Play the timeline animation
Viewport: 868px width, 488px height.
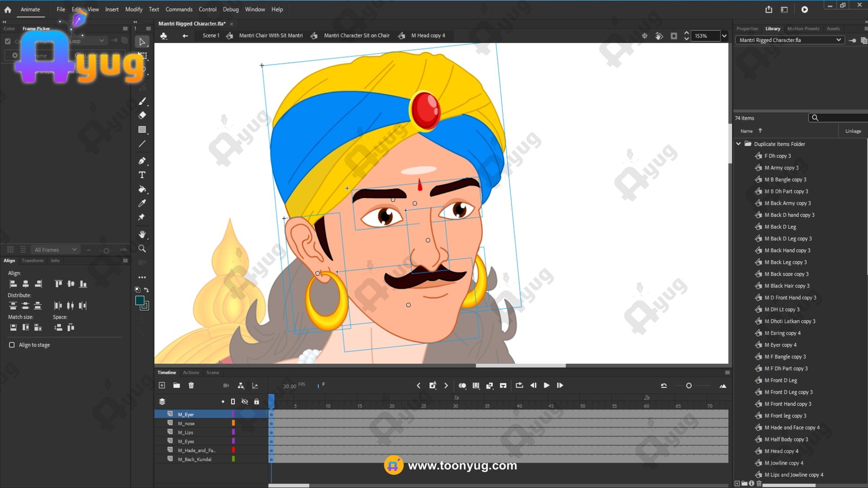pos(546,386)
